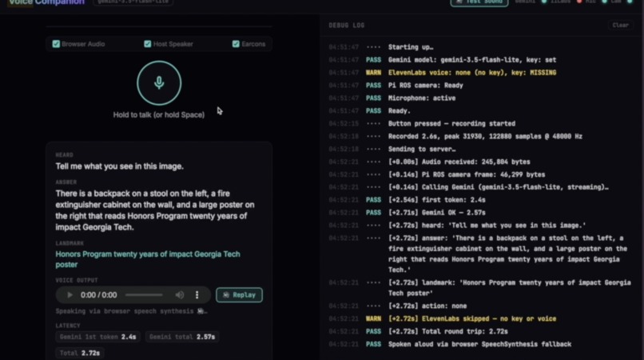Click the "Gemini 1st token 2.4s" latency chip

(x=97, y=337)
